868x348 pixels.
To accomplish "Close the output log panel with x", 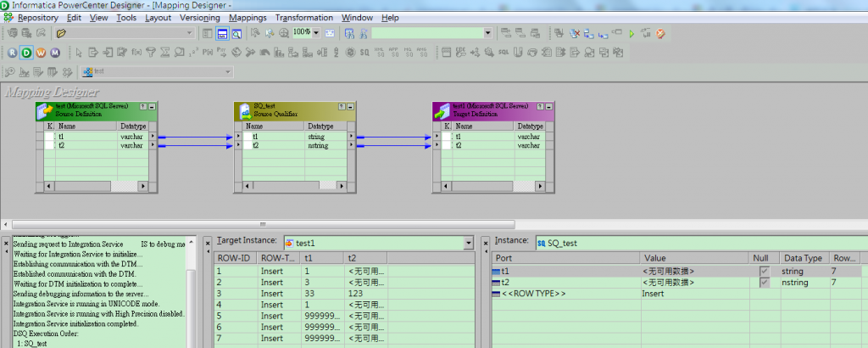I will (x=6, y=242).
